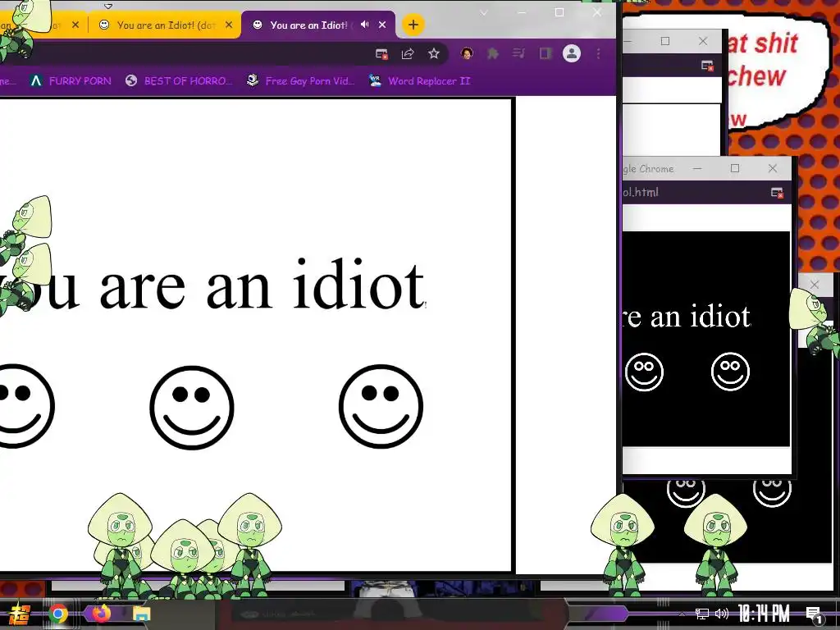Open the Start menu button on taskbar

[x=20, y=614]
